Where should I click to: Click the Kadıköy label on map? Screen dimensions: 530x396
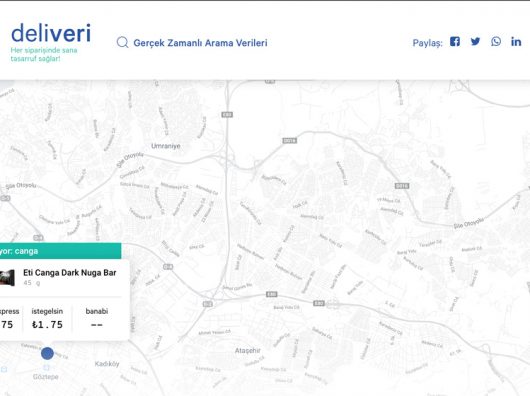[x=107, y=364]
